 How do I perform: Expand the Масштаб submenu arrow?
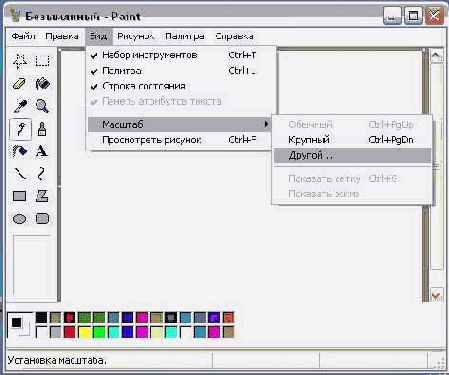(x=266, y=124)
